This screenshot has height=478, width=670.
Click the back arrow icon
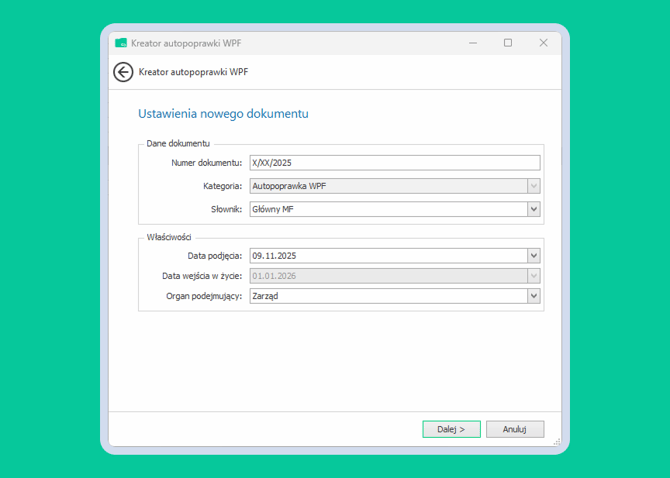coord(123,72)
